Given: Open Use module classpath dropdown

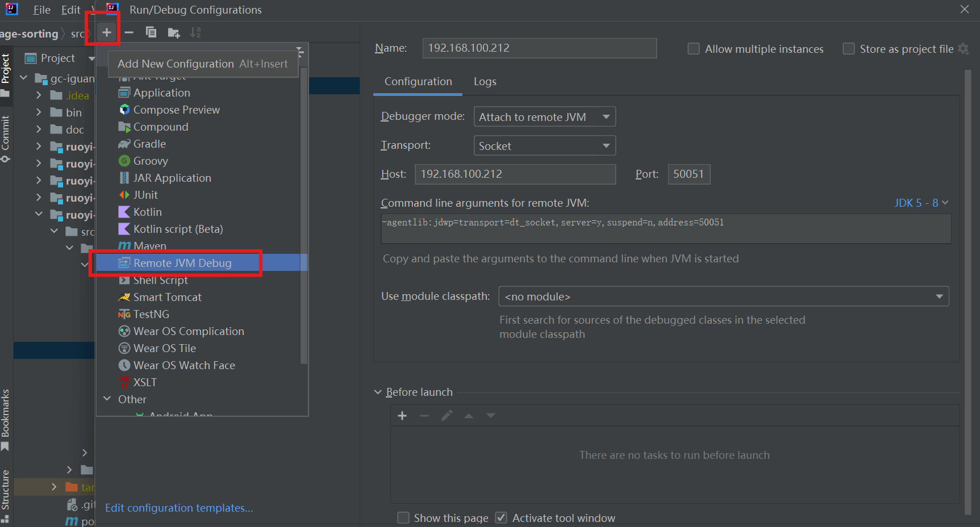Looking at the screenshot, I should [x=723, y=296].
